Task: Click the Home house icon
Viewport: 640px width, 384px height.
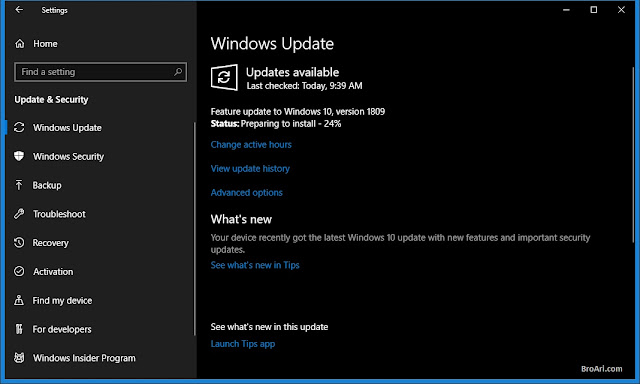Action: 20,44
